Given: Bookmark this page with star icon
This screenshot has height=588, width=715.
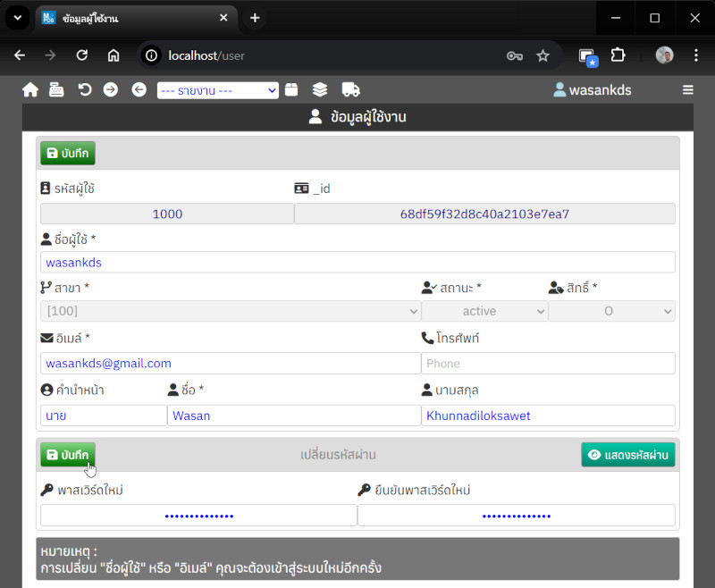Looking at the screenshot, I should (x=543, y=55).
